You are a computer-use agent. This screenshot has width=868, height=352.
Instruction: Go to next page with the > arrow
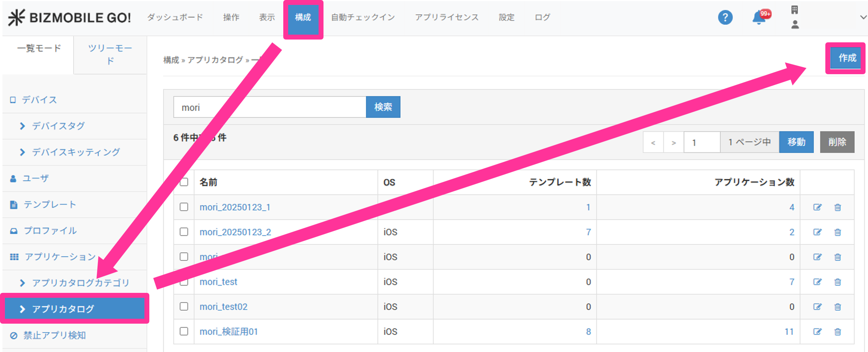pyautogui.click(x=674, y=142)
